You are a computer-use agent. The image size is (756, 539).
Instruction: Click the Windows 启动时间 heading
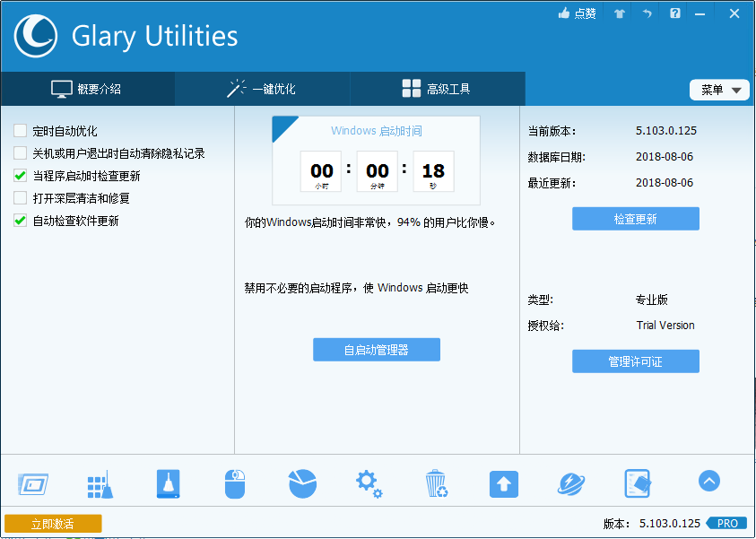point(376,131)
